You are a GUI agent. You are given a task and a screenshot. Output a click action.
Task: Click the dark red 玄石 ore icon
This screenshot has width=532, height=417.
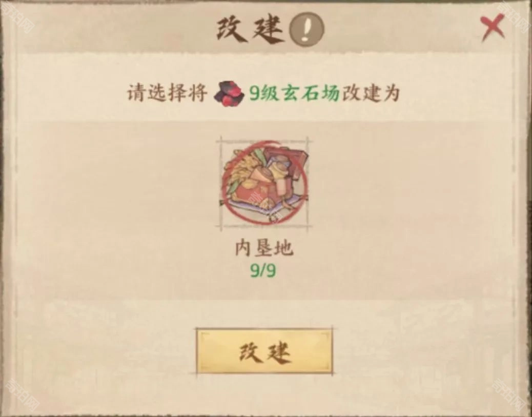(x=229, y=94)
